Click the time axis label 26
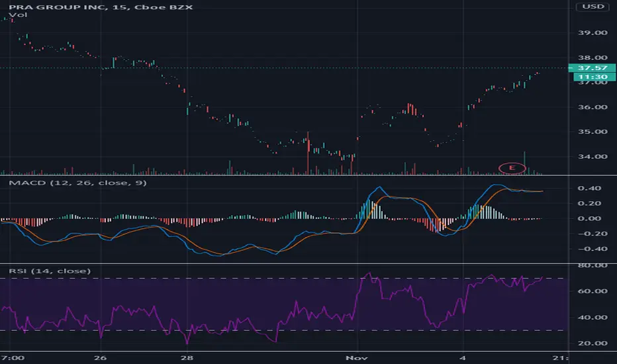617x364 pixels. (101, 357)
